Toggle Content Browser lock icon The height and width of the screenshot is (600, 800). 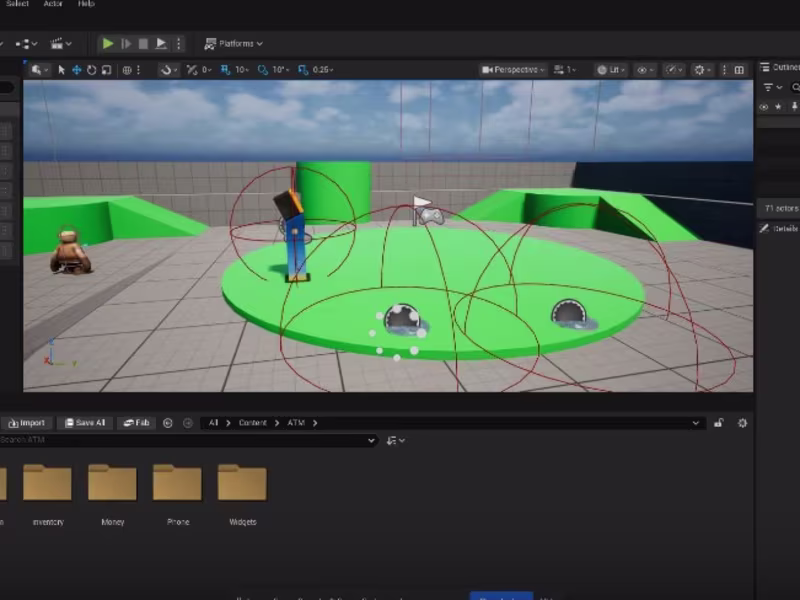(x=718, y=423)
